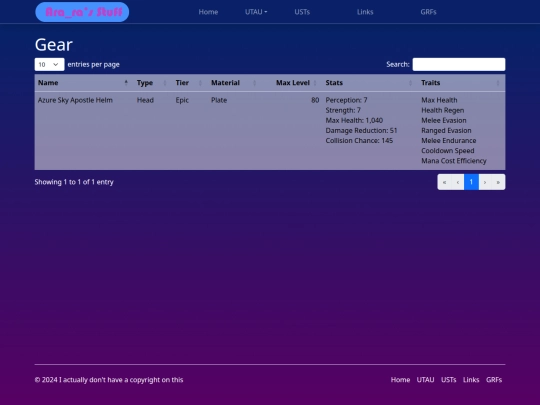
Task: Open GRFs in top navigation
Action: click(428, 12)
